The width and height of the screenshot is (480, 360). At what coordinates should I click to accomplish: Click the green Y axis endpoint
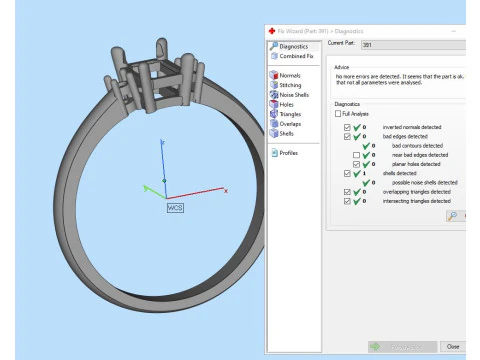pos(146,188)
